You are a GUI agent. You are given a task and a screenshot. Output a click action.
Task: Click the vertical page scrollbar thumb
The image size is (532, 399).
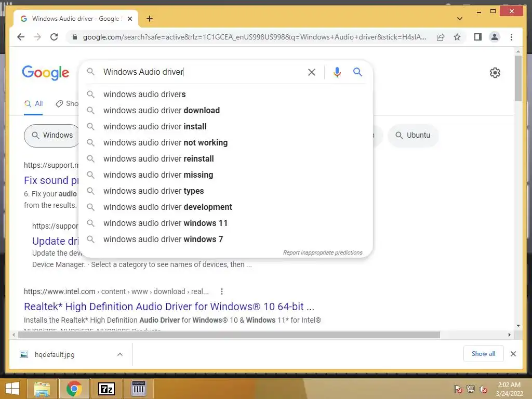(x=518, y=78)
